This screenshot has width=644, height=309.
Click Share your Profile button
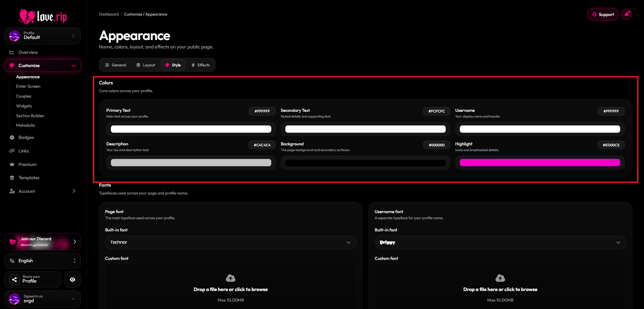[x=33, y=279]
